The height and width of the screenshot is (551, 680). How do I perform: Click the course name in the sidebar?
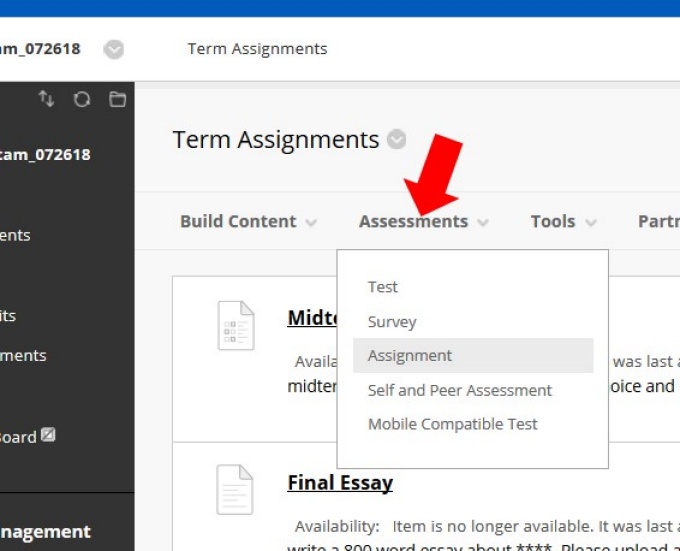(45, 155)
